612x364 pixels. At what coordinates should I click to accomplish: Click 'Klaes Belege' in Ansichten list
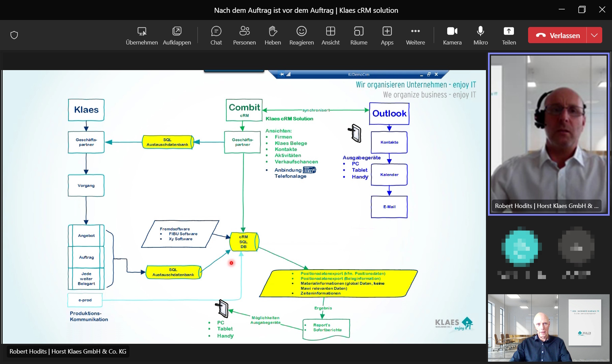pyautogui.click(x=291, y=143)
